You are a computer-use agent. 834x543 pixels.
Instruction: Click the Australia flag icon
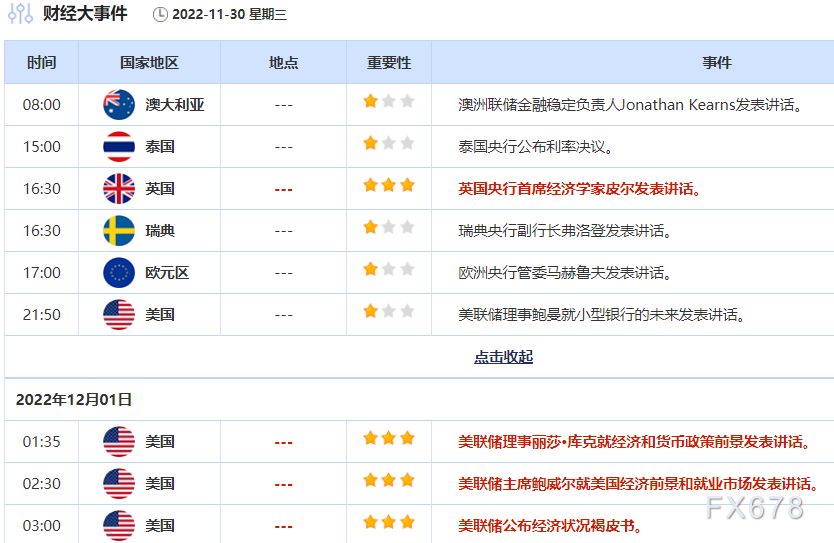119,105
